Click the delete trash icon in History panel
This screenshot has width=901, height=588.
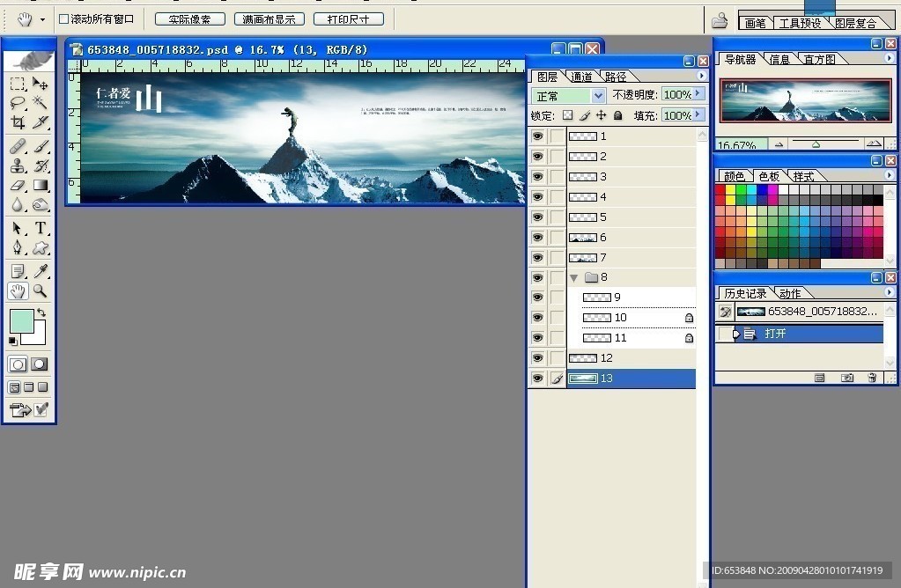(x=872, y=378)
